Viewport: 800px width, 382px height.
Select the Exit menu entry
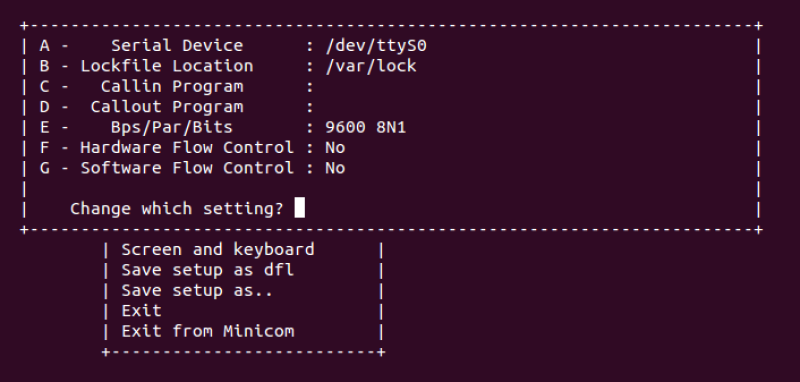141,311
